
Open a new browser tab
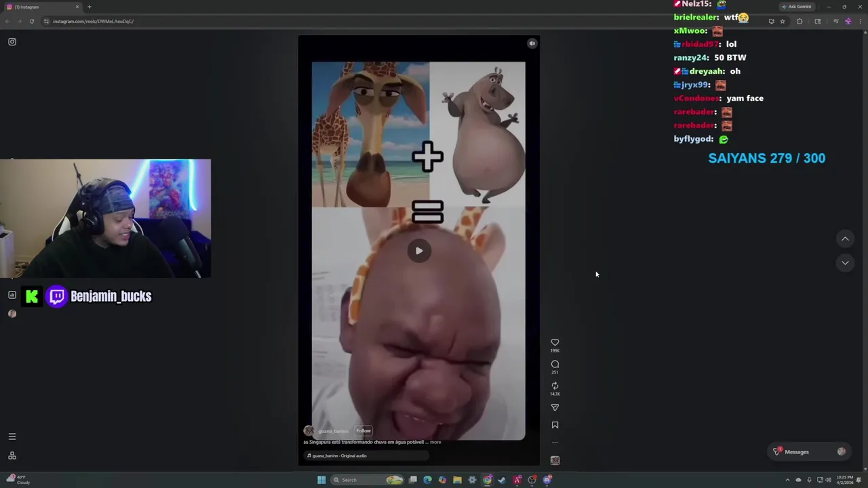point(90,7)
